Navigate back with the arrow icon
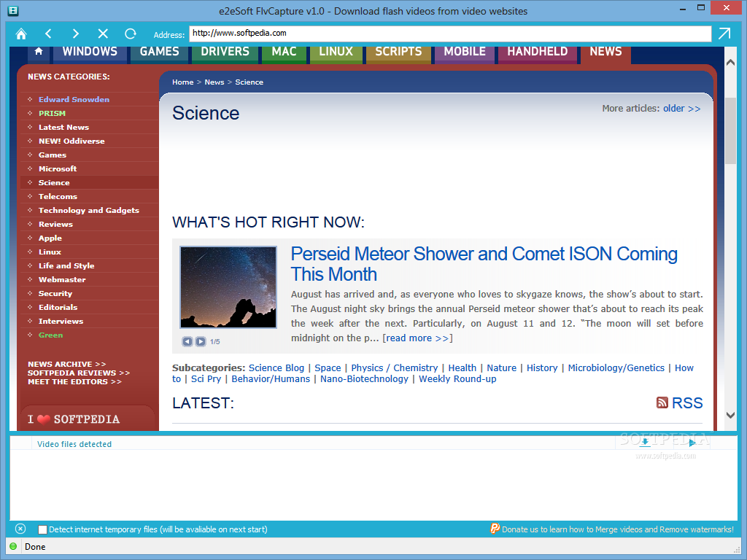The image size is (747, 560). [48, 34]
